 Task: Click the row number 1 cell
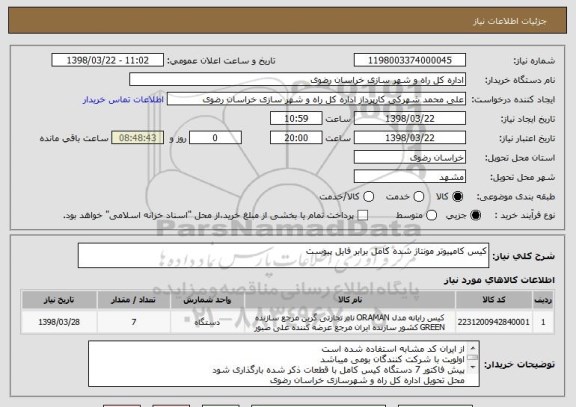click(543, 322)
